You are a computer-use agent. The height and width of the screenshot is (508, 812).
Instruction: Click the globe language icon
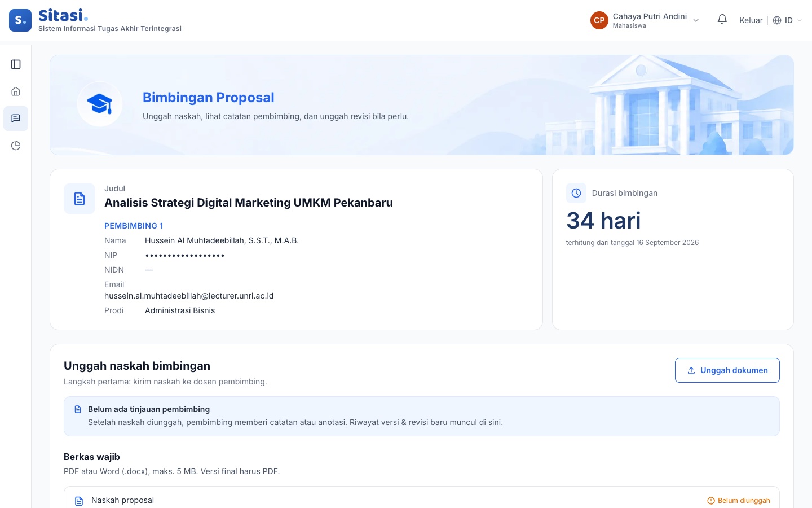coord(777,20)
